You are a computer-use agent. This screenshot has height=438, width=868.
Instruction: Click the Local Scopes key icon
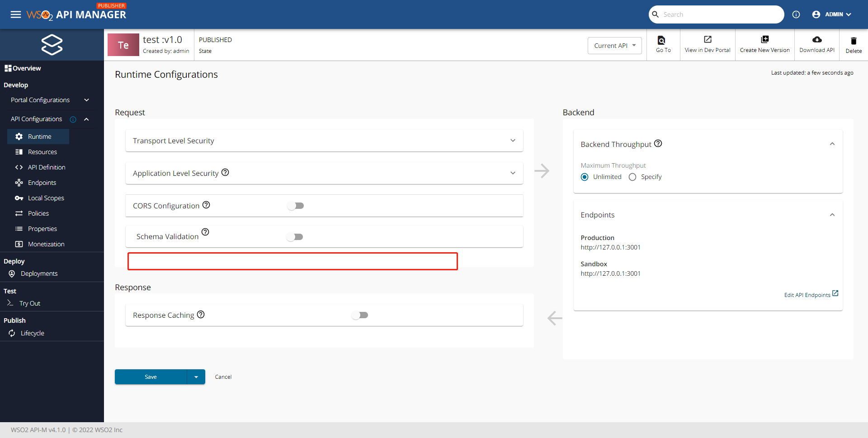point(19,198)
